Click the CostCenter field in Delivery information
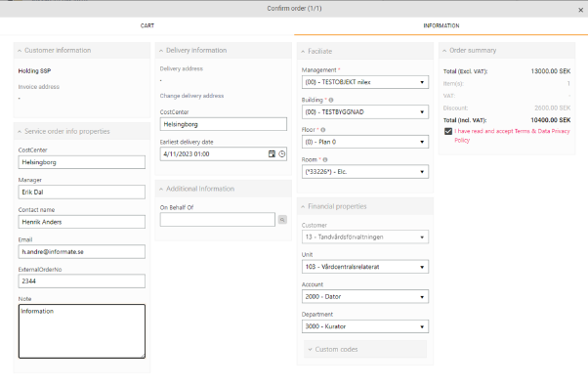Screen dimensions: 588x388 [x=223, y=124]
